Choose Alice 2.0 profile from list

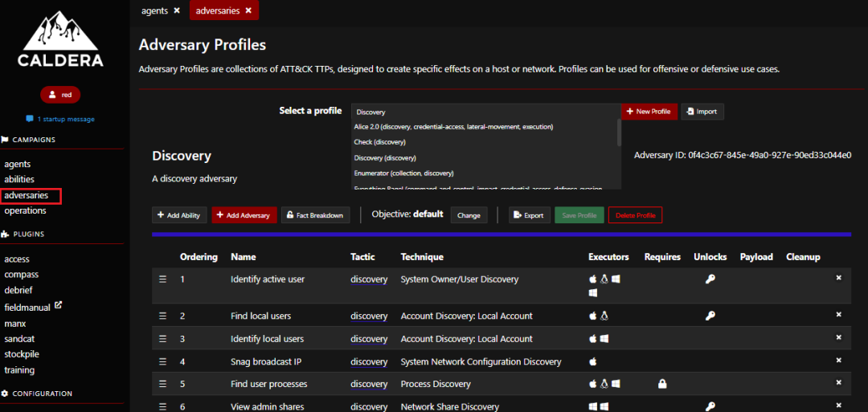tap(453, 127)
